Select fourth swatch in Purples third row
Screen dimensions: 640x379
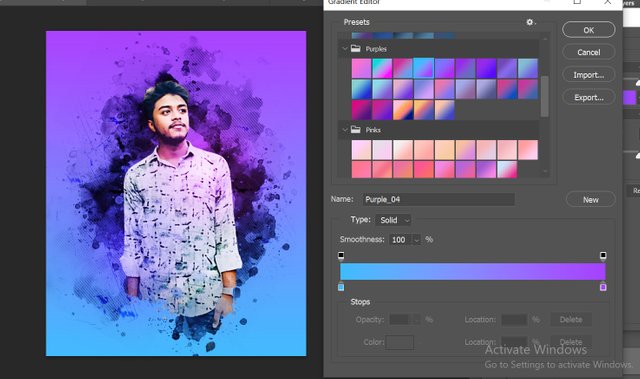click(x=424, y=110)
